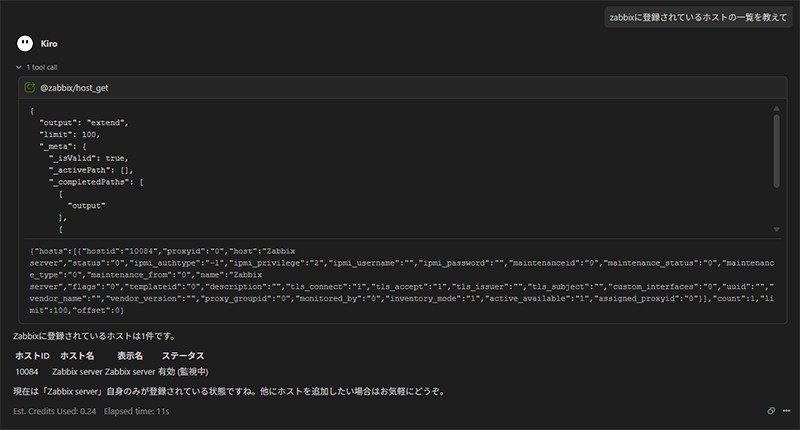
Task: Click the "output": "extend" line
Action: click(x=84, y=123)
